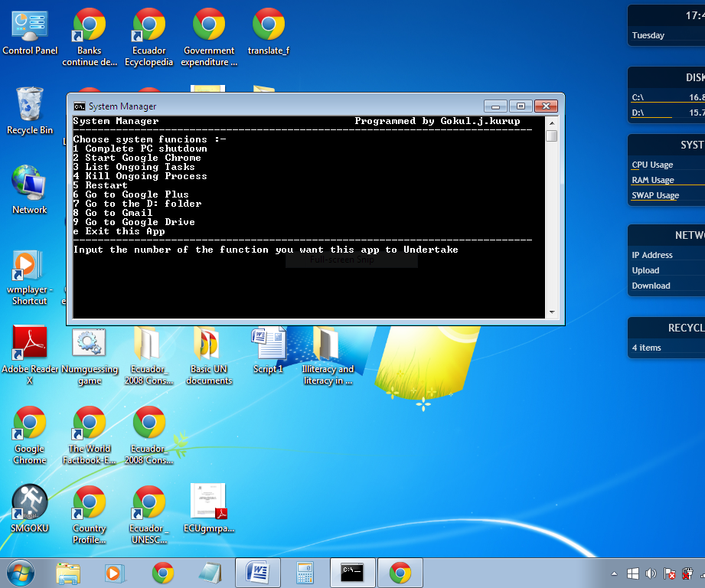
Task: Open Calculator from the taskbar
Action: (x=304, y=573)
